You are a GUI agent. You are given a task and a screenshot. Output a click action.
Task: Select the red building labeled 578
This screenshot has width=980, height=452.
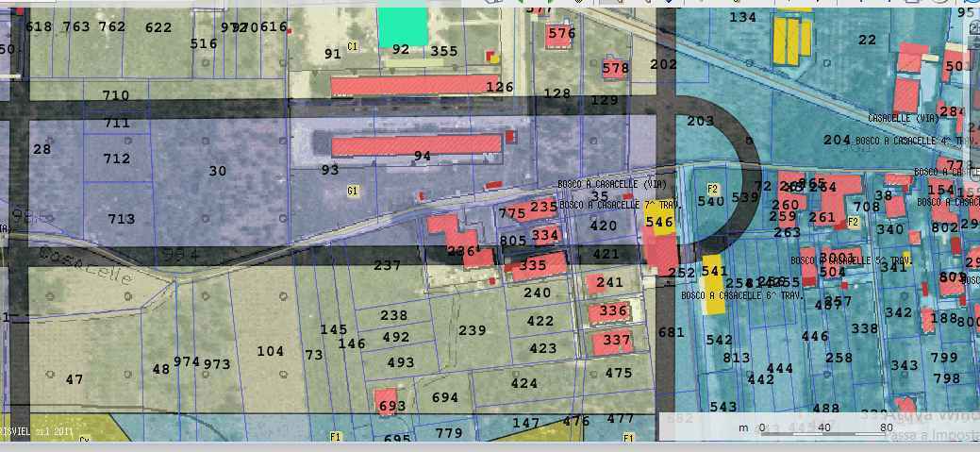(614, 68)
